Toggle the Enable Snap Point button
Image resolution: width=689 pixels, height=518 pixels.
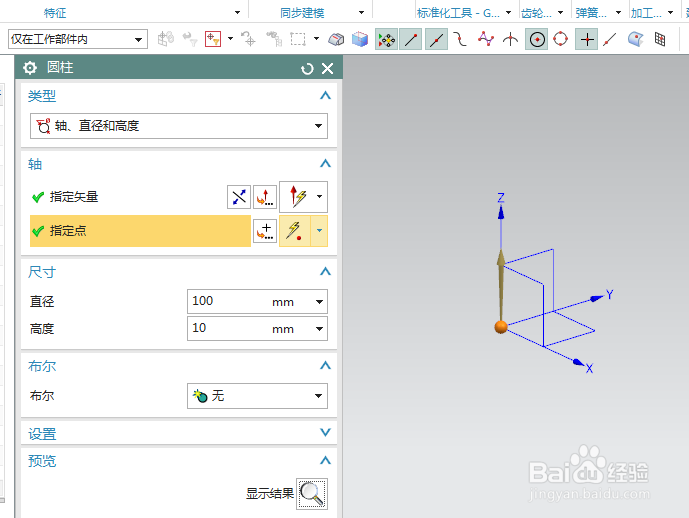click(387, 39)
